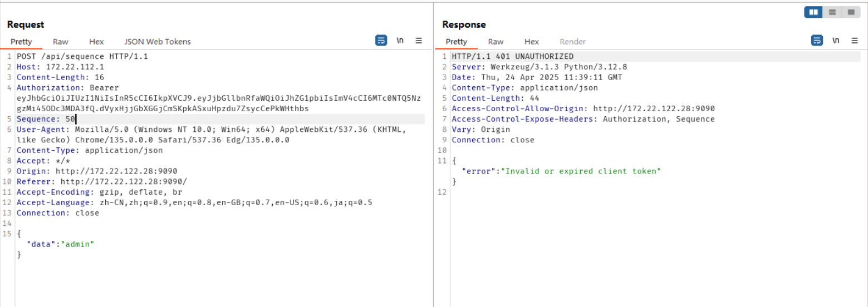Click the "data":"admin" body line
The width and height of the screenshot is (868, 307).
60,244
